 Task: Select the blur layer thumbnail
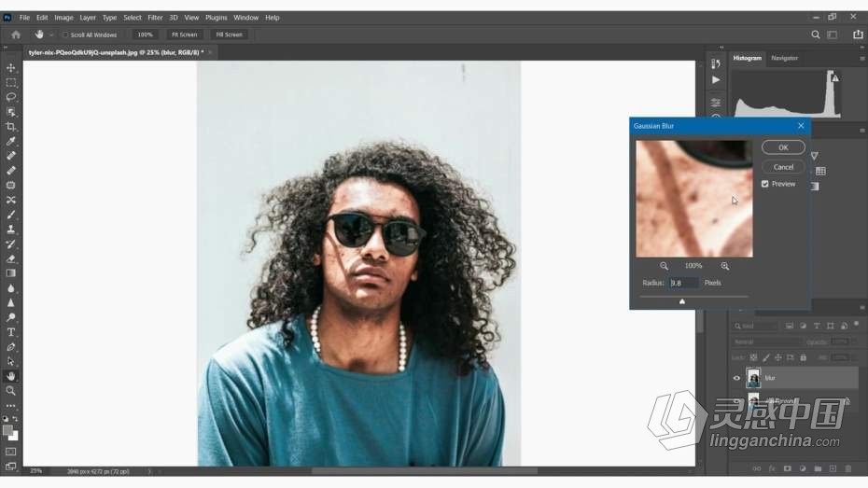753,378
